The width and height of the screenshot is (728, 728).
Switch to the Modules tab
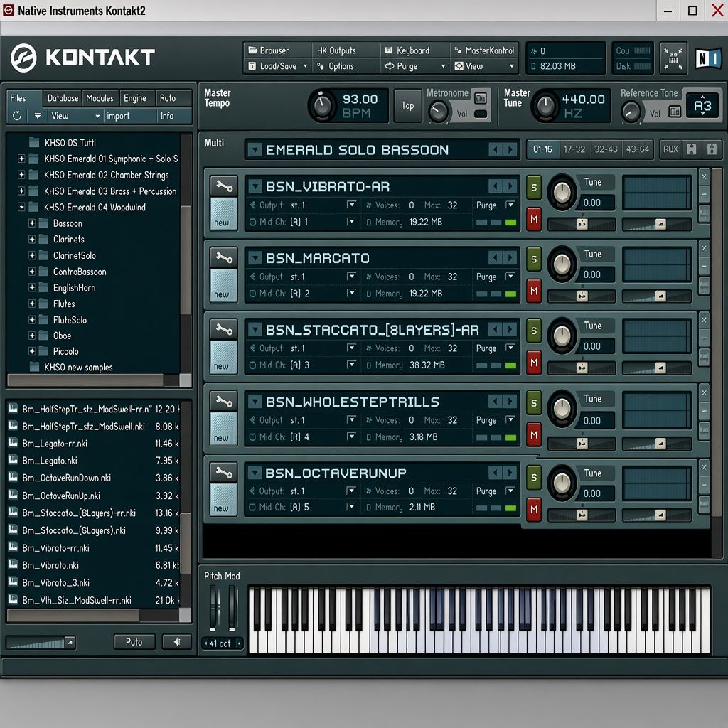coord(100,98)
